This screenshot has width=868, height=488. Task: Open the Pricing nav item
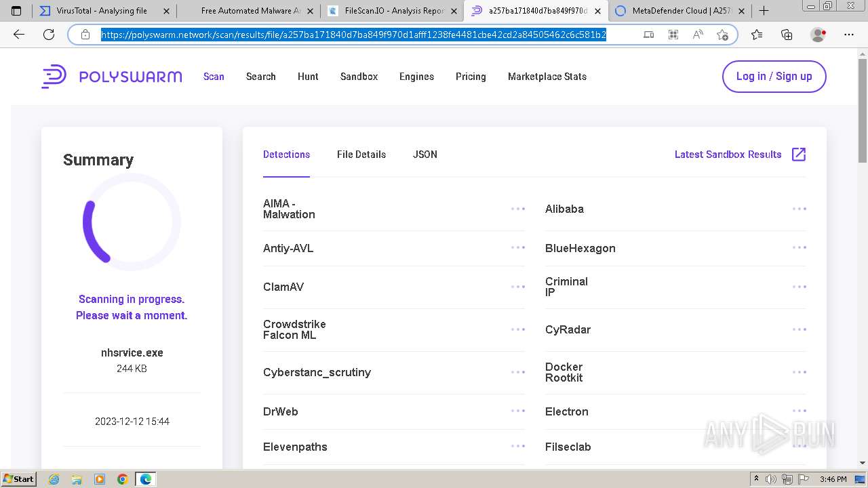471,77
